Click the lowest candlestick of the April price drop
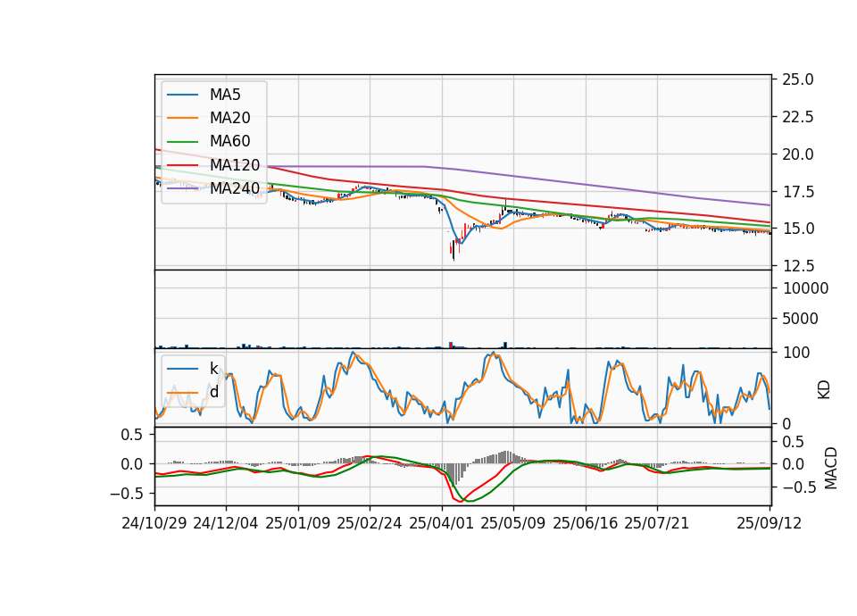This screenshot has height=616, width=857. (x=453, y=251)
